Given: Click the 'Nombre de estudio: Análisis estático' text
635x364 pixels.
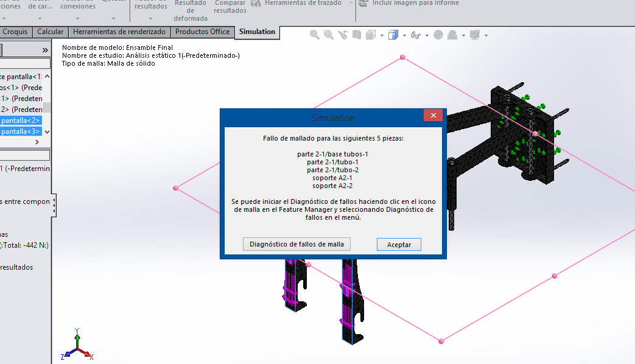Looking at the screenshot, I should tap(150, 55).
